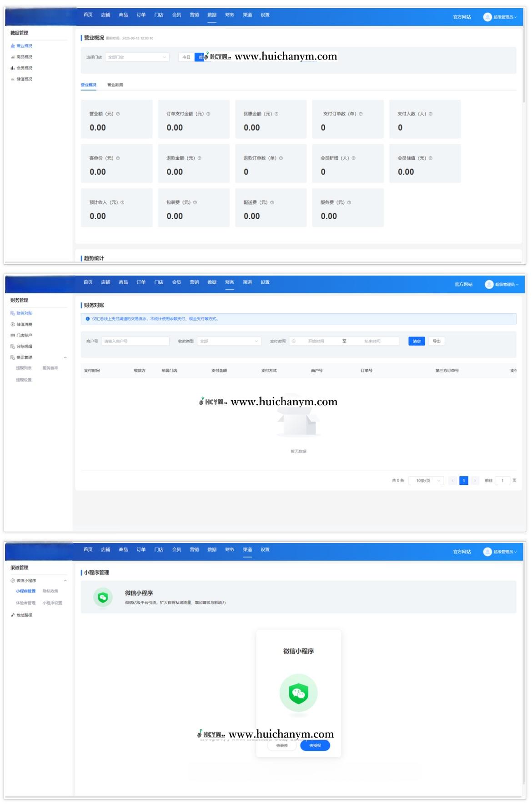Switch to the 营业数据 tab

click(x=115, y=85)
